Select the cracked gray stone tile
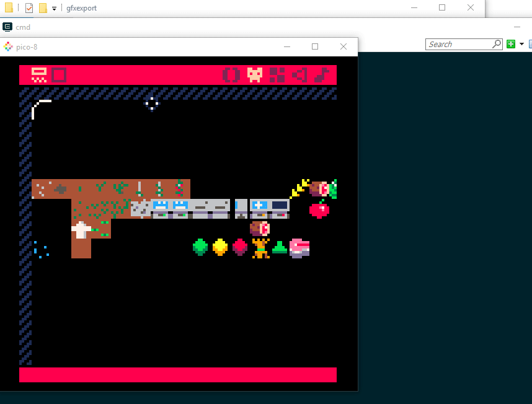Viewport: 532px width, 404px height. pos(141,209)
